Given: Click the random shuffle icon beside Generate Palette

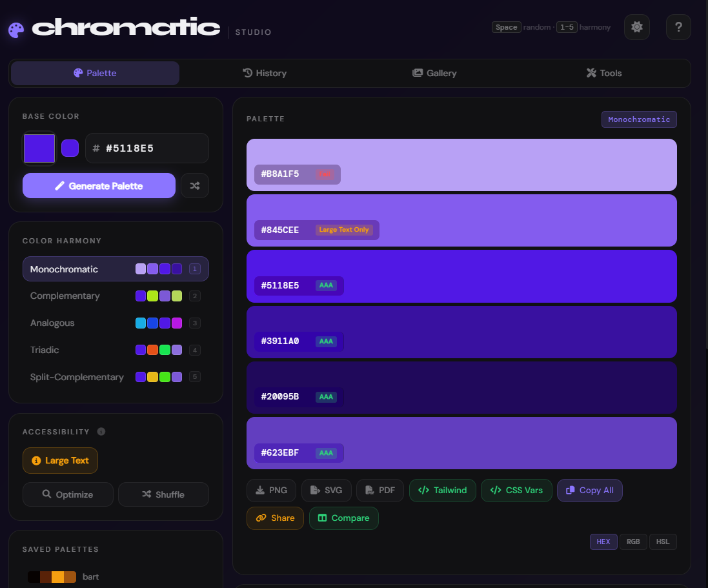Looking at the screenshot, I should tap(195, 186).
